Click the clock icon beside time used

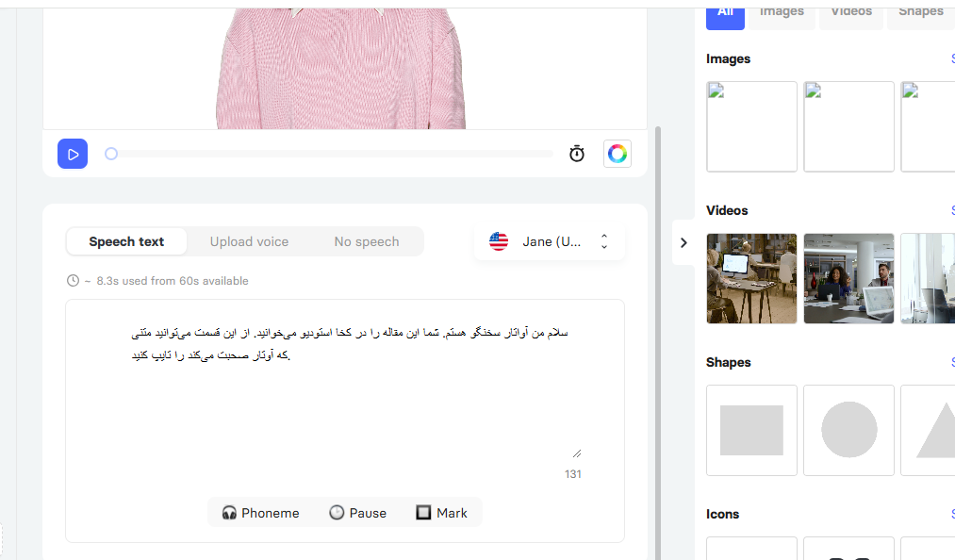[74, 281]
